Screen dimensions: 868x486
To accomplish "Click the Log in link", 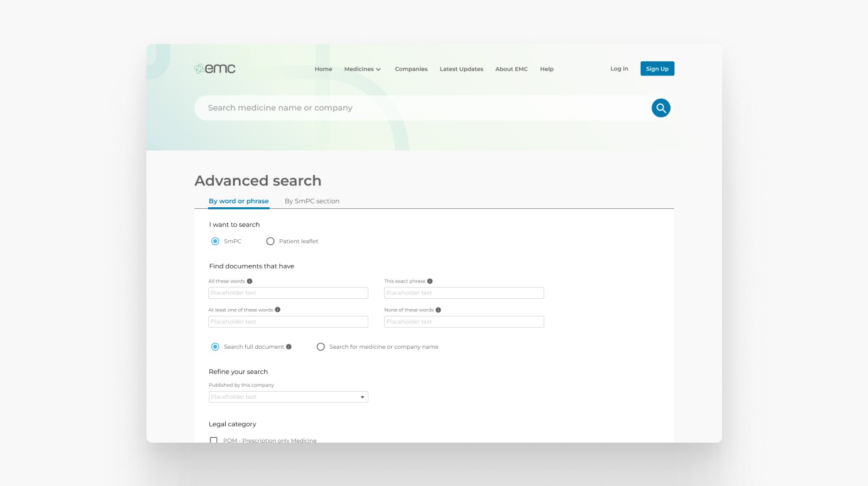I will click(619, 68).
